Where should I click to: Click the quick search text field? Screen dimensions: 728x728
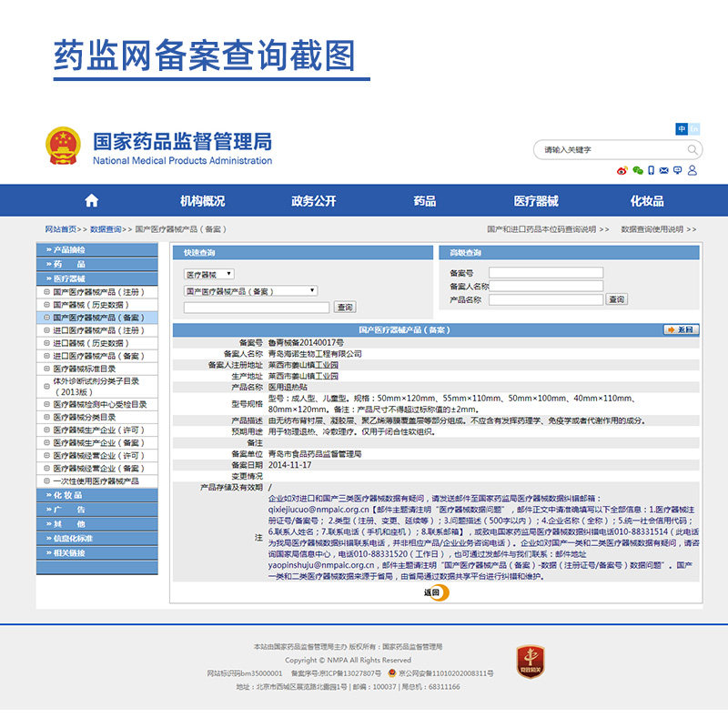click(x=257, y=308)
